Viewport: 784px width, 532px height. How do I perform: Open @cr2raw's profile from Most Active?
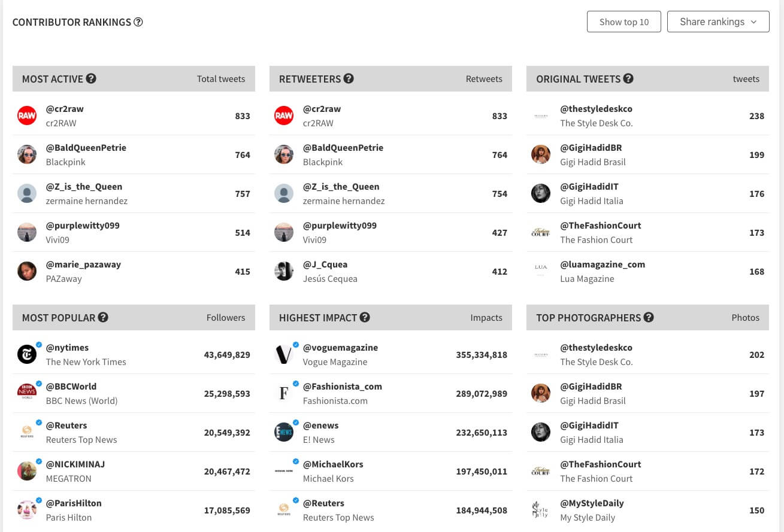tap(65, 108)
